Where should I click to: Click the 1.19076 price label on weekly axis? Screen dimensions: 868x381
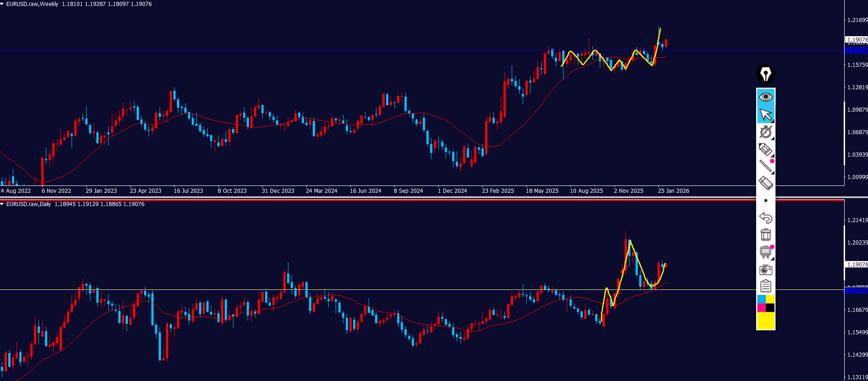856,40
